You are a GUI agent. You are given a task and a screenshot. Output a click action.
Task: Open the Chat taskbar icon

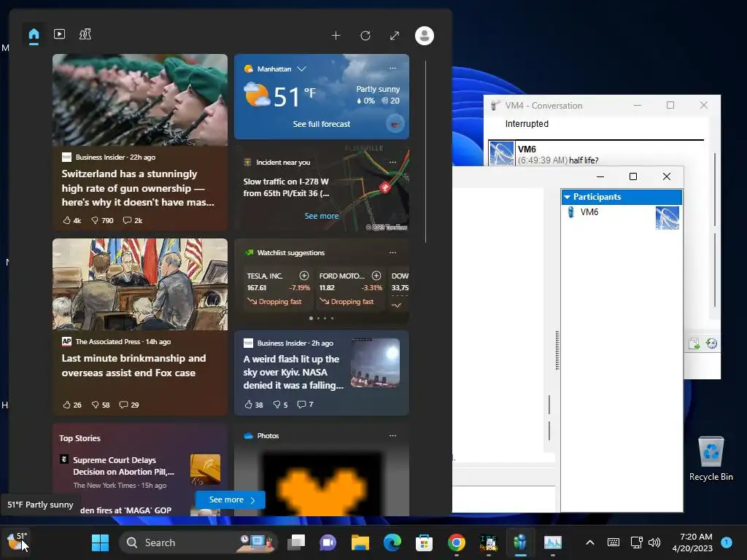(x=328, y=542)
